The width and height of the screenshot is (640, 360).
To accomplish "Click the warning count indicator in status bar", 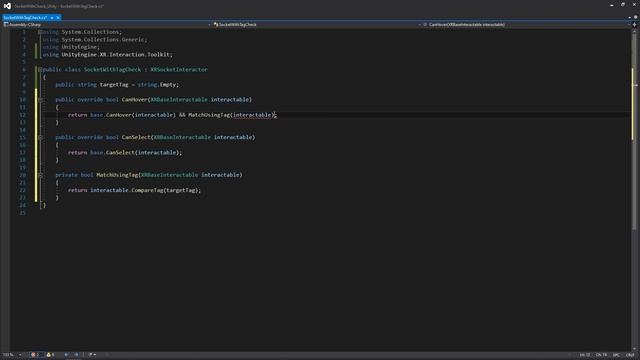I will pos(50,355).
